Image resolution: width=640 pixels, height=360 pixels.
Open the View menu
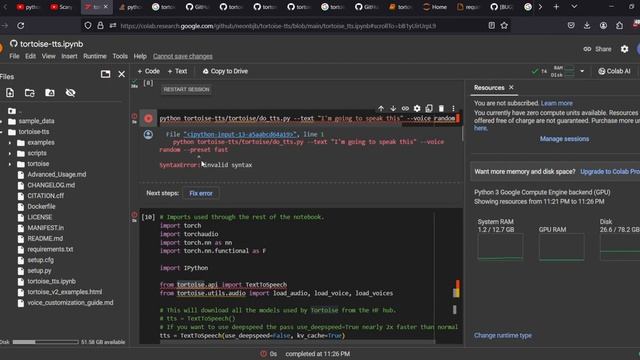pos(49,56)
